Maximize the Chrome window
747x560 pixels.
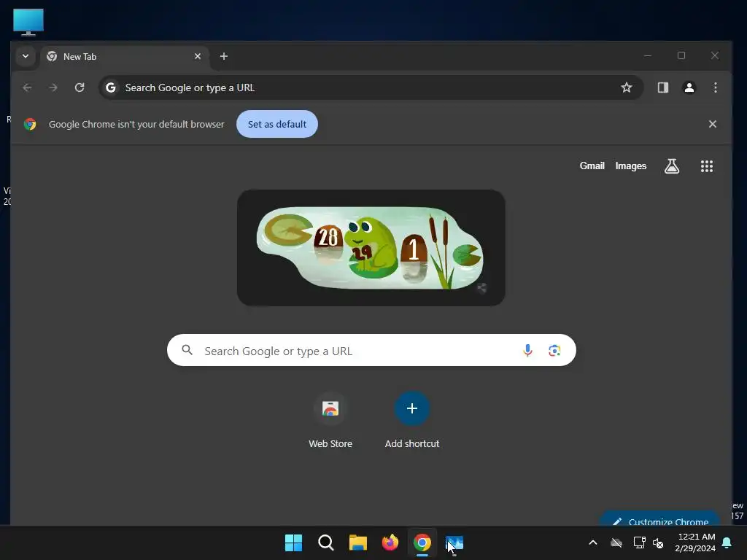(x=681, y=55)
